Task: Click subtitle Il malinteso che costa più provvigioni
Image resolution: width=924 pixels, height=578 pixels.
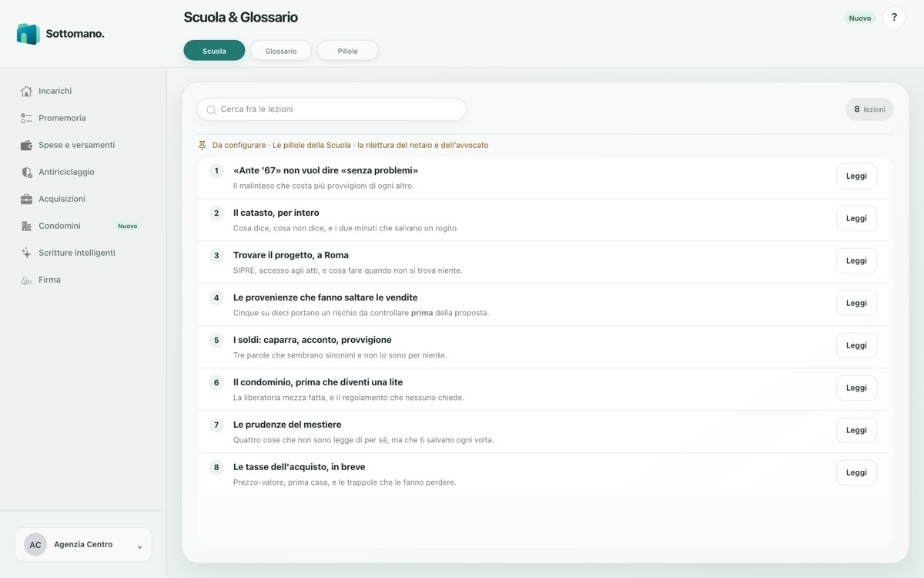Action: (x=323, y=186)
